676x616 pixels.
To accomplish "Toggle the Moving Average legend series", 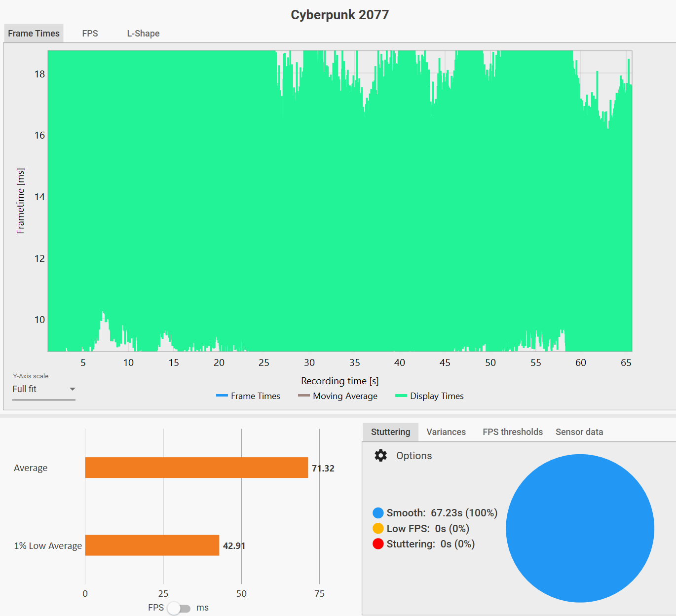I will (338, 396).
